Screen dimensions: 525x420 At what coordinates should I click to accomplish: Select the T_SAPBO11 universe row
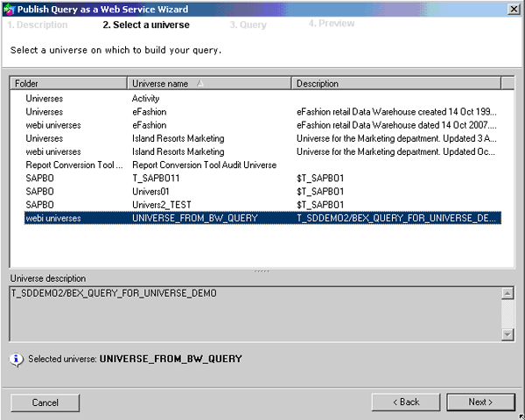tap(156, 178)
